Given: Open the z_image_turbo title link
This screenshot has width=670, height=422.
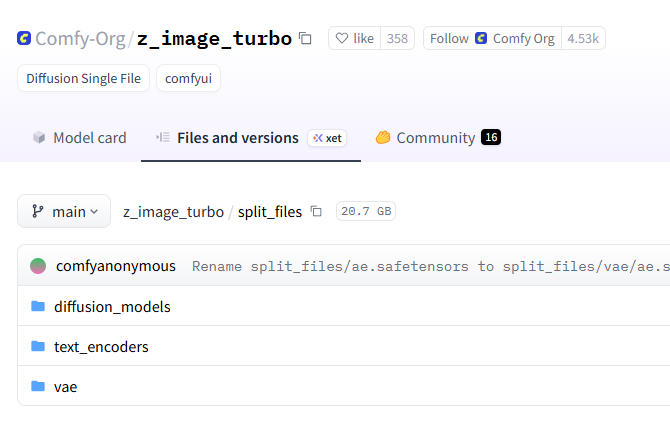Looking at the screenshot, I should click(x=215, y=38).
